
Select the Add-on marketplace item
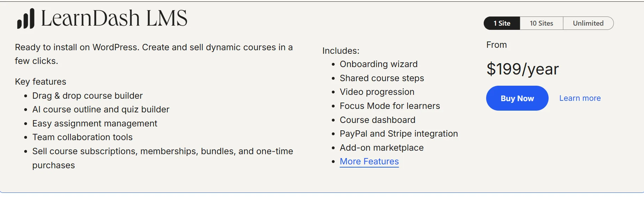tap(382, 148)
